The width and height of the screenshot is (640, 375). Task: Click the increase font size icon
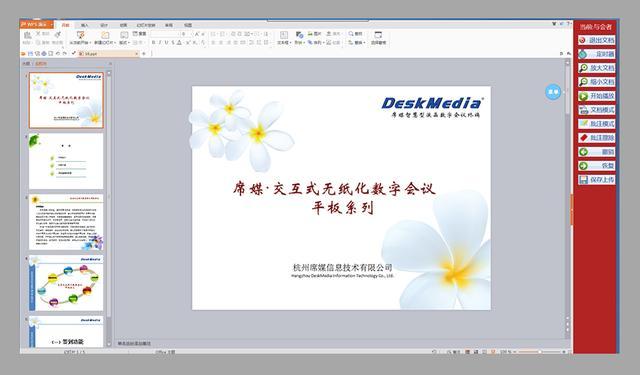[196, 34]
